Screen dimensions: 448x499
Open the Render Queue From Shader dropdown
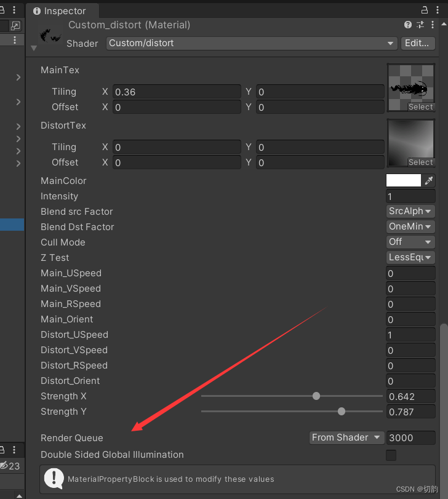(347, 437)
